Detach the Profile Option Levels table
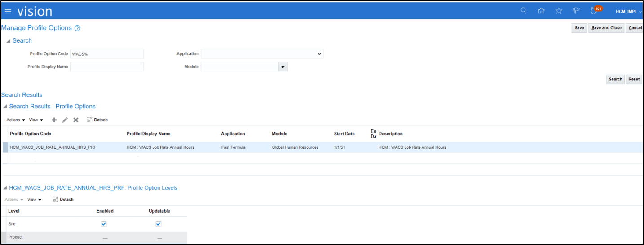Viewport: 644px width, 245px height. [63, 200]
